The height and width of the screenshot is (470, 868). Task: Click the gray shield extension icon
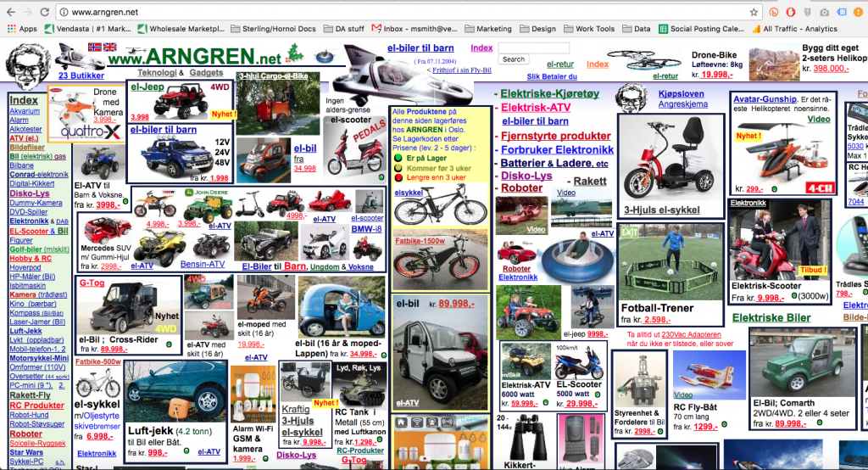pos(808,12)
